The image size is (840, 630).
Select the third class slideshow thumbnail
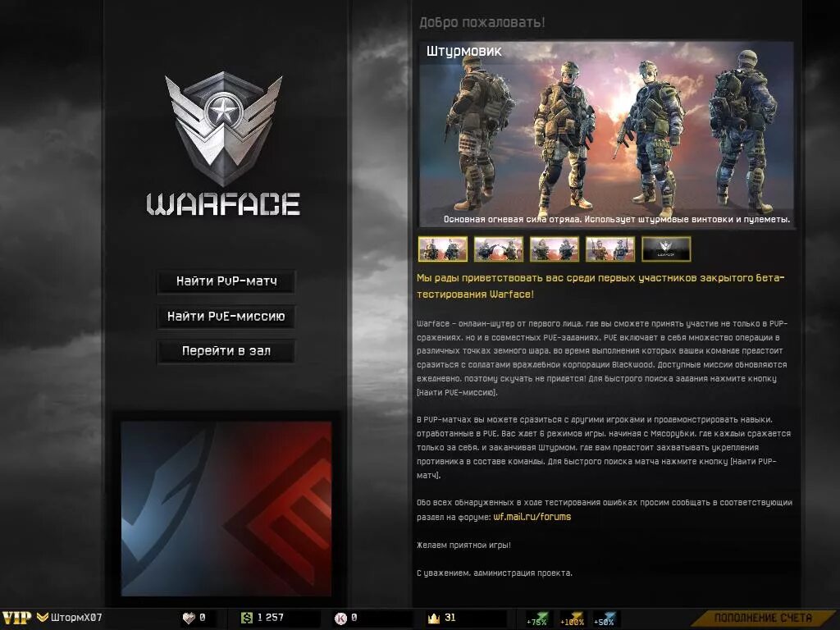tap(554, 249)
